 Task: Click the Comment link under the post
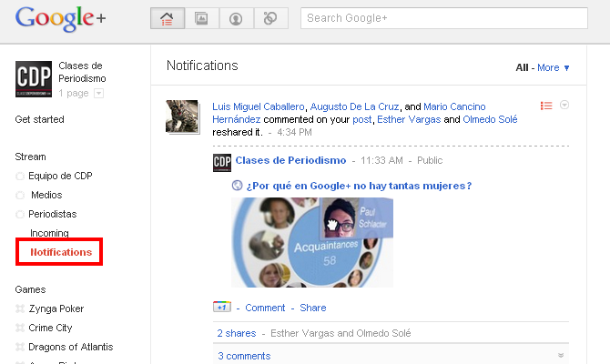(265, 308)
